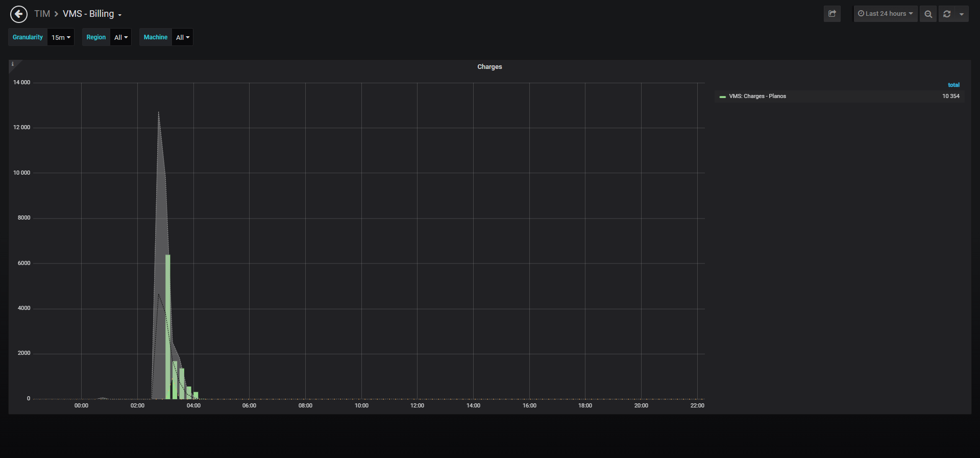The image size is (980, 458).
Task: Click the refresh dashboard icon
Action: coord(947,14)
